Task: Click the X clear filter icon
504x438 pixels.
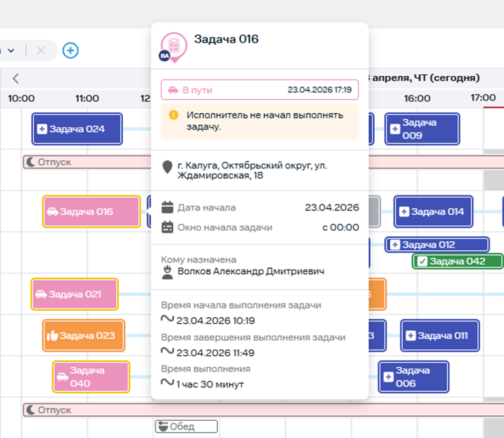Action: point(41,50)
